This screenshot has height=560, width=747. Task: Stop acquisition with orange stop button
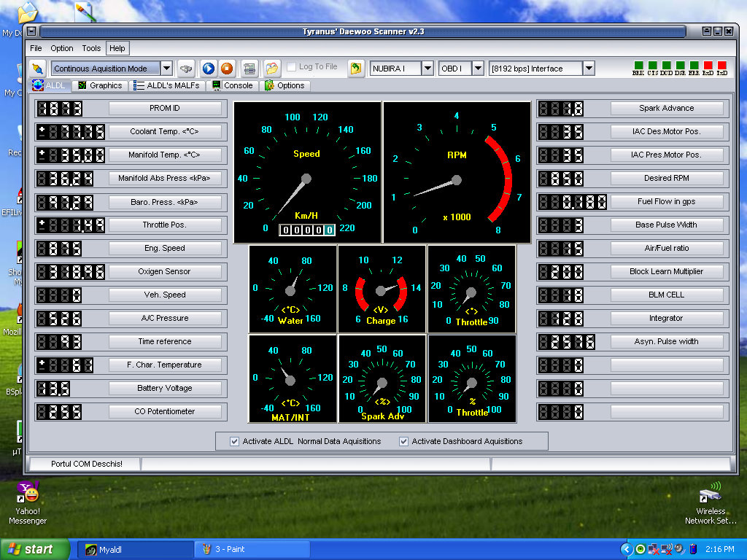[x=227, y=69]
